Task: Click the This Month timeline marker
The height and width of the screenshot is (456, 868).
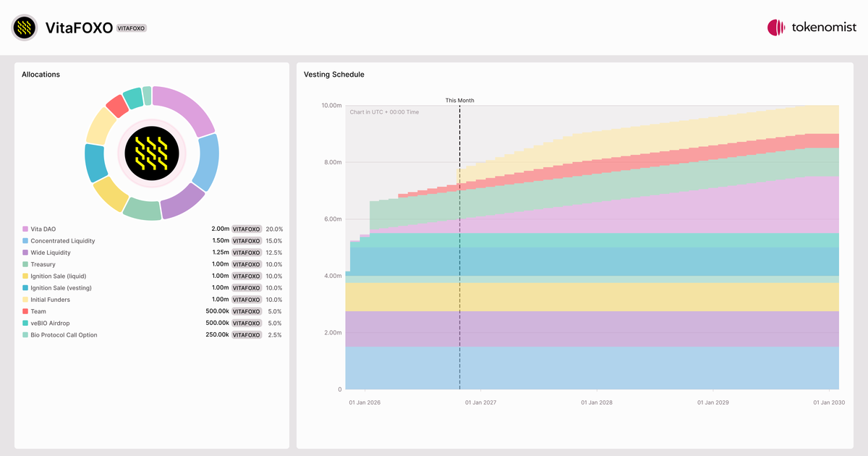Action: coord(460,101)
